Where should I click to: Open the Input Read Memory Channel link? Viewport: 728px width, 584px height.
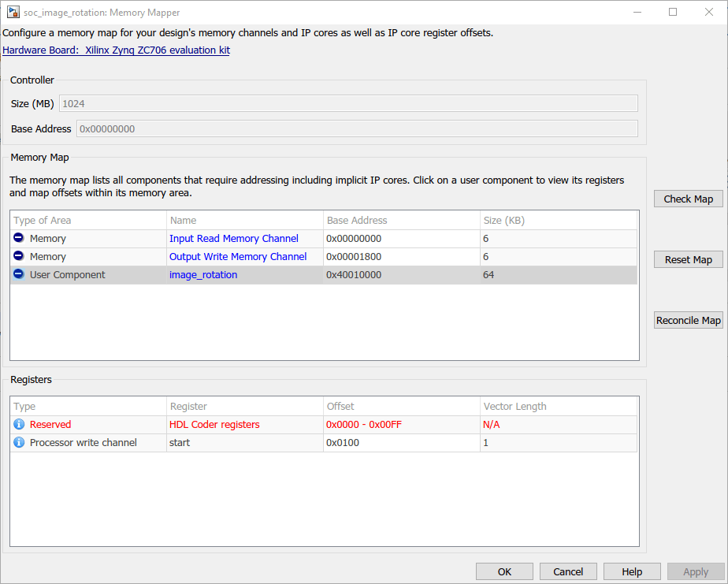[233, 238]
